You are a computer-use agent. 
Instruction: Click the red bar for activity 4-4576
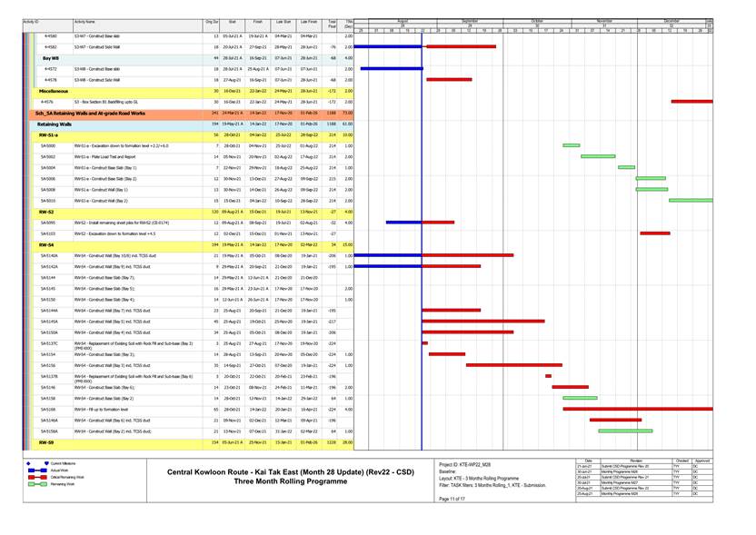pos(691,102)
